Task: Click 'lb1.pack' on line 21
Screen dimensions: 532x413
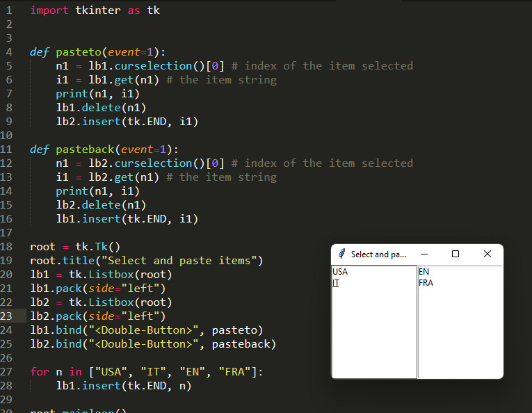Action: tap(56, 289)
